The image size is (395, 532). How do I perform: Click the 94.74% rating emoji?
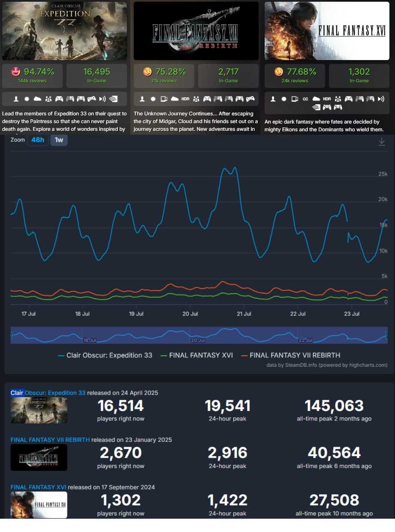16,72
